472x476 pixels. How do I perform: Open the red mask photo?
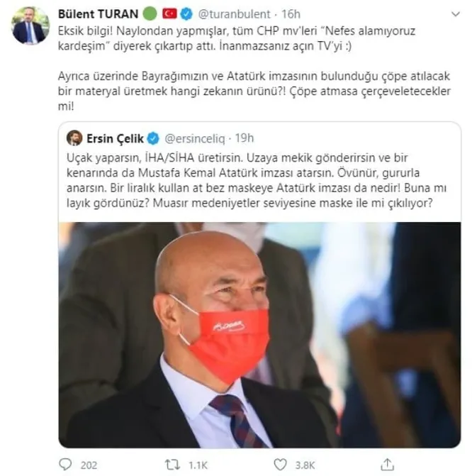259,335
